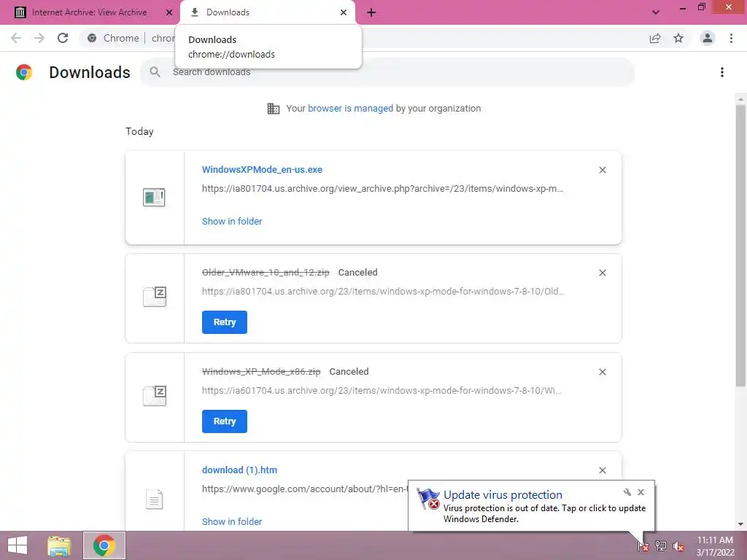
Task: Click the search magnifier icon
Action: (x=155, y=72)
